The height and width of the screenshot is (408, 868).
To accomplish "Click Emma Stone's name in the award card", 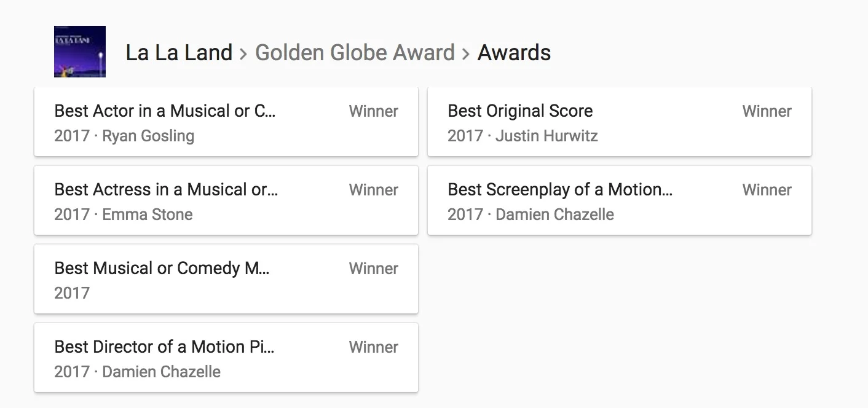I will point(148,214).
